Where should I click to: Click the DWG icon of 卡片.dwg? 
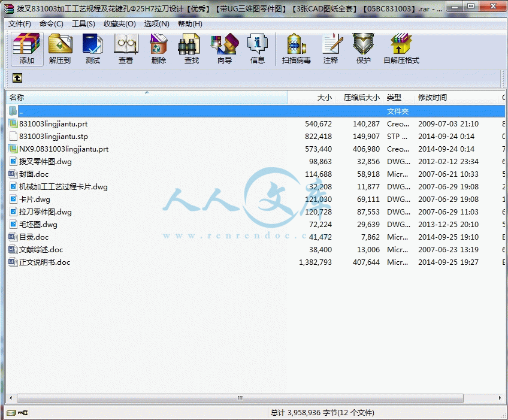click(13, 199)
